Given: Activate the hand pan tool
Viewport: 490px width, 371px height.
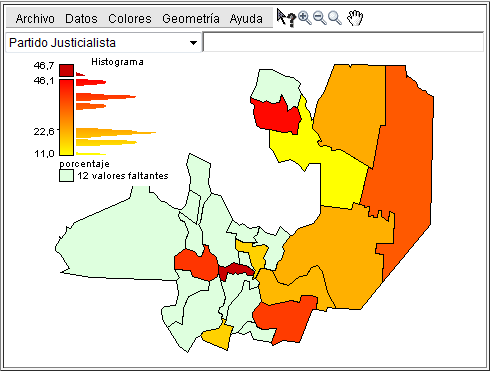Looking at the screenshot, I should pyautogui.click(x=355, y=18).
